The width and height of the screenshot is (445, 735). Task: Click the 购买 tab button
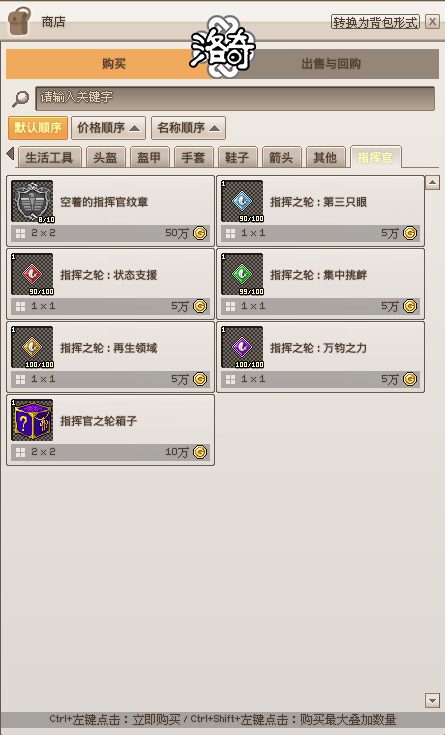[114, 64]
